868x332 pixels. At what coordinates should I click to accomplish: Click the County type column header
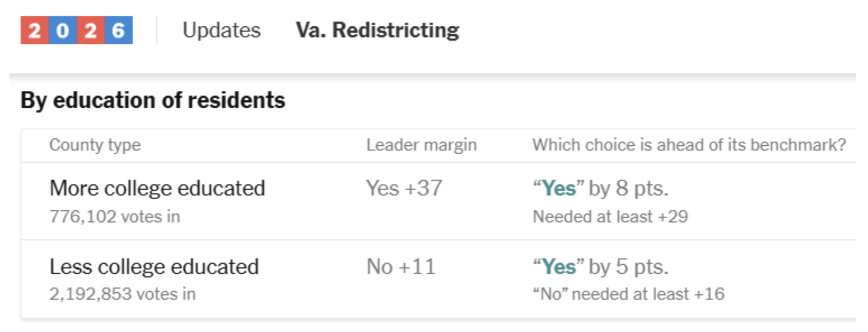point(95,145)
